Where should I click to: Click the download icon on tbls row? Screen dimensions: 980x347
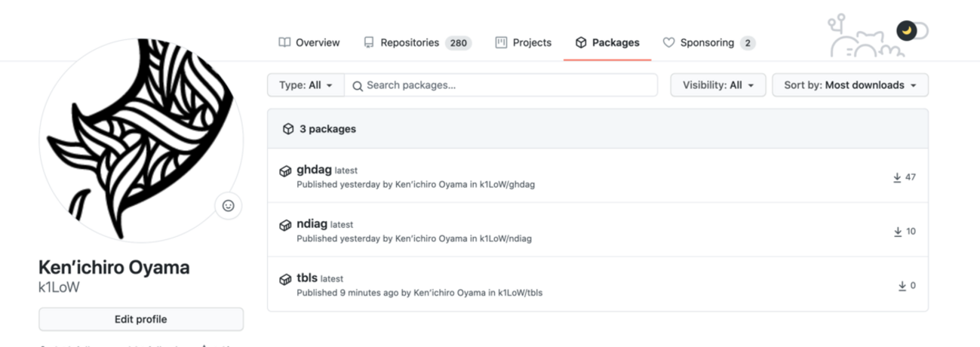[x=902, y=286]
